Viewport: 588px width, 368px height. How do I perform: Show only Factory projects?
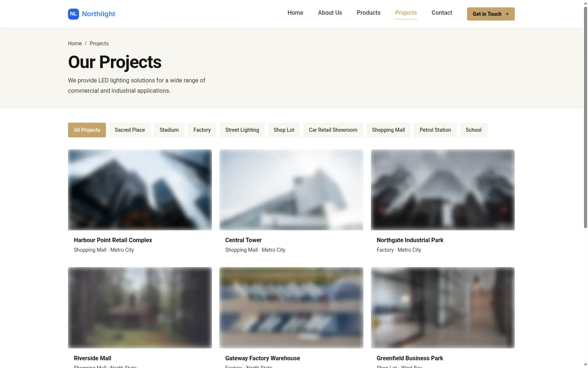pos(202,130)
